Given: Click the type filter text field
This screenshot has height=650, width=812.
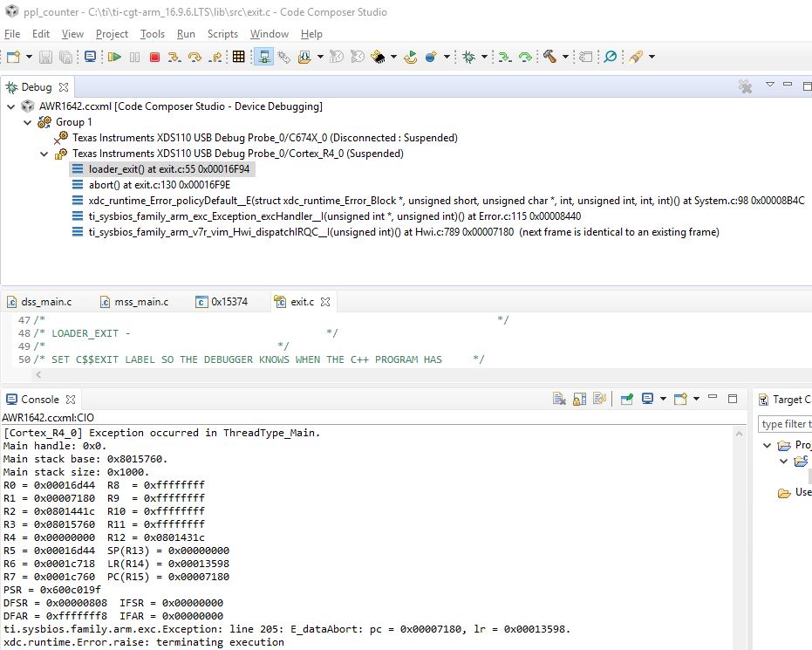Looking at the screenshot, I should coord(785,424).
